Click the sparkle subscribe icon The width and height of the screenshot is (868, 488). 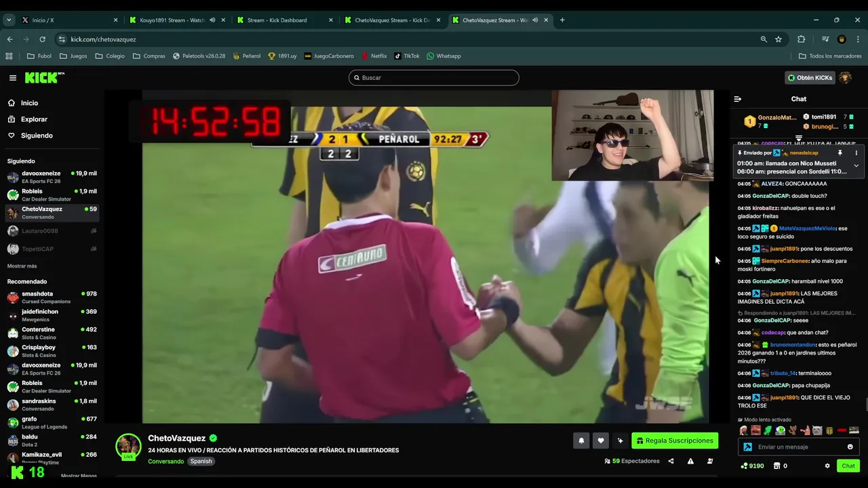point(620,441)
